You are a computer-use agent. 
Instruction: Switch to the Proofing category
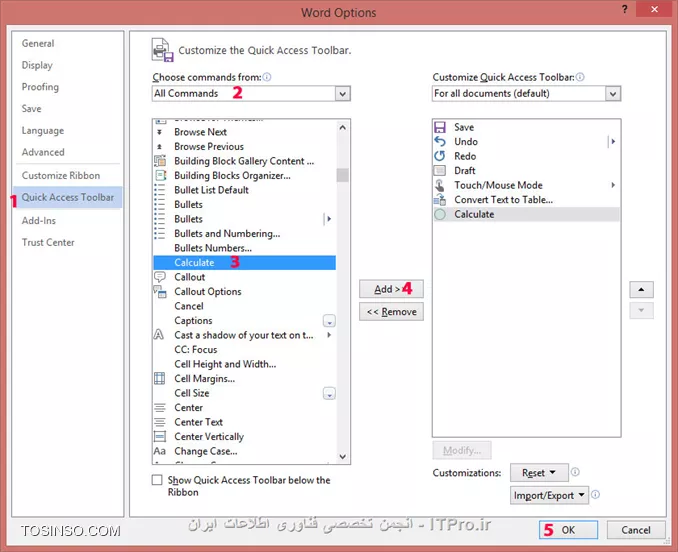(x=40, y=87)
